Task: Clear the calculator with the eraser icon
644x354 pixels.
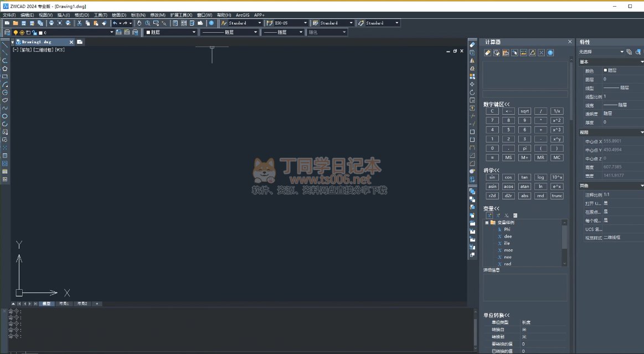Action: point(487,53)
